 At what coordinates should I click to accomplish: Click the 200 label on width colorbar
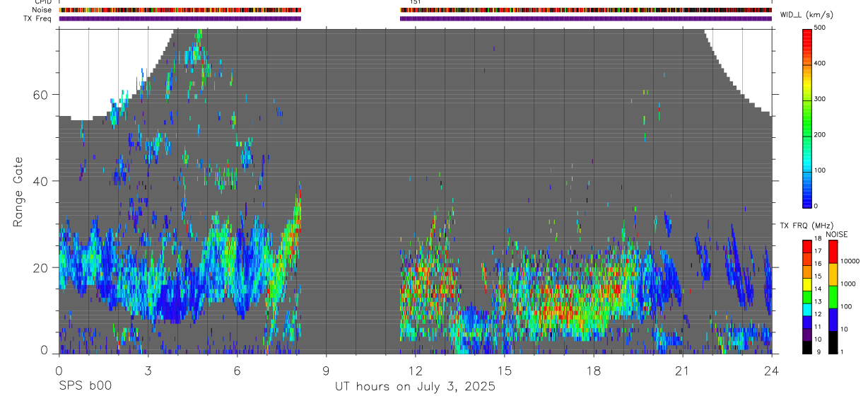click(x=821, y=134)
